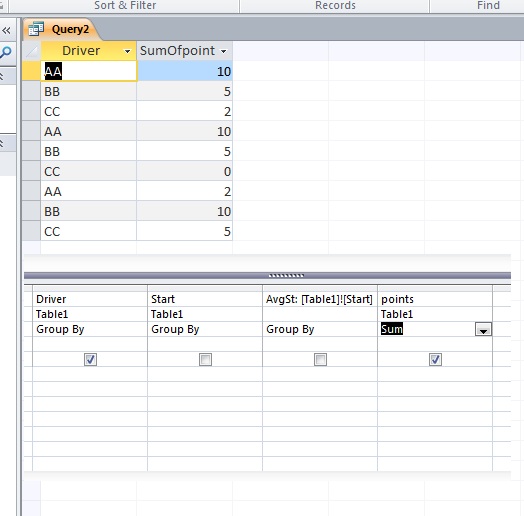Check Show box under AvgSt column
This screenshot has width=524, height=516.
pos(320,360)
